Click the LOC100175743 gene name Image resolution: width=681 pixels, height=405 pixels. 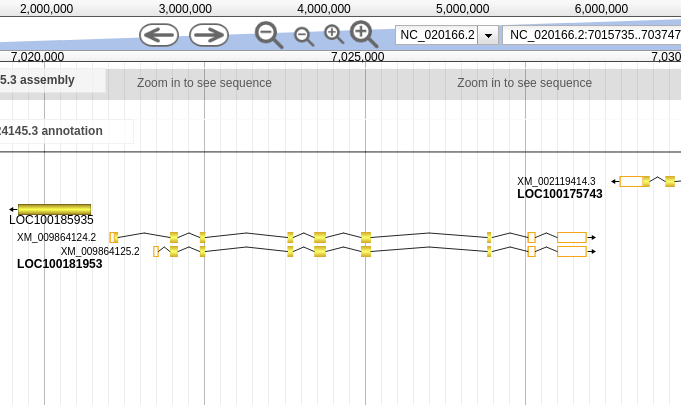coord(560,194)
